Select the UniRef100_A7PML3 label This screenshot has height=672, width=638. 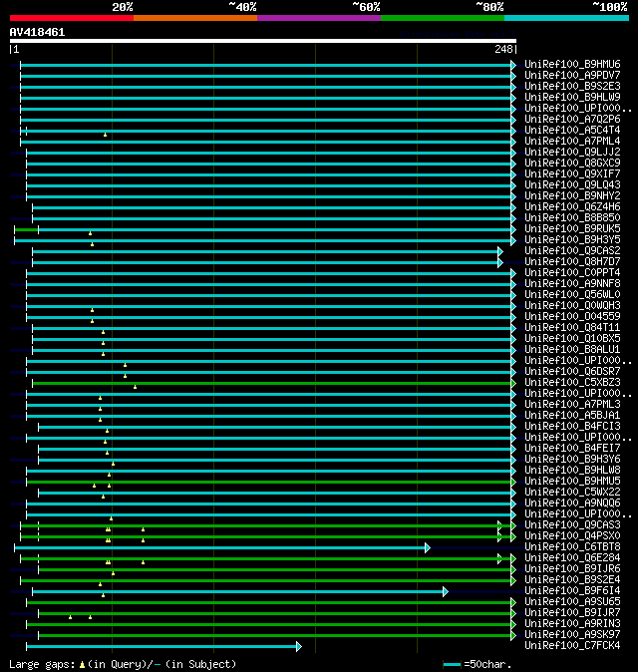(x=572, y=405)
